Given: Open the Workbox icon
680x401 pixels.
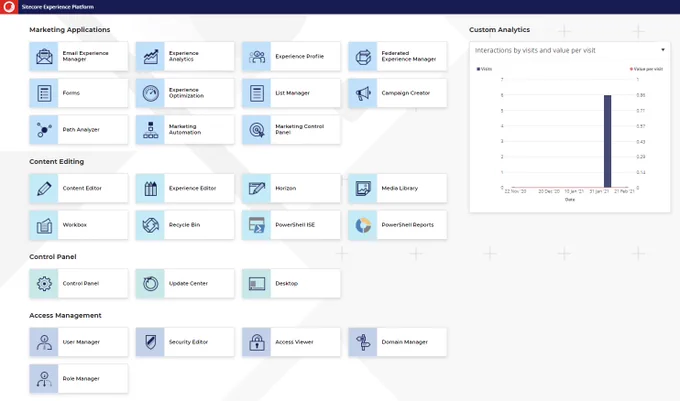Looking at the screenshot, I should (44, 225).
